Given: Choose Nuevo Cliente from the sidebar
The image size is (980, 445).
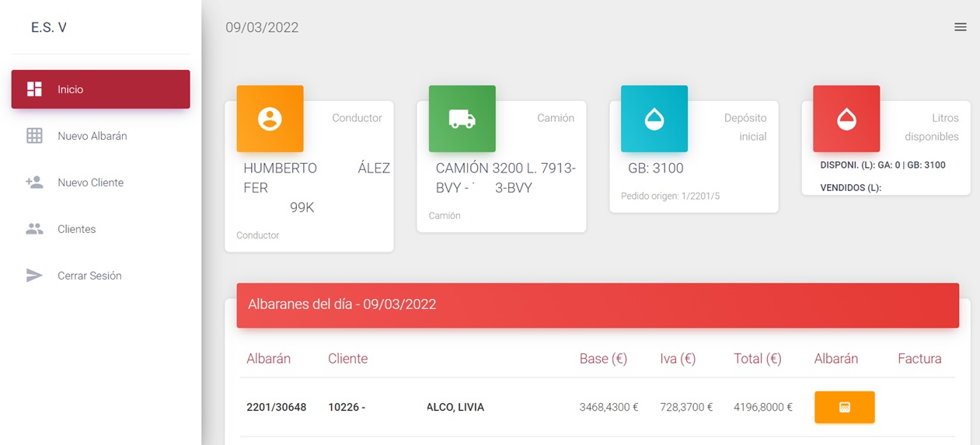Looking at the screenshot, I should coord(90,183).
